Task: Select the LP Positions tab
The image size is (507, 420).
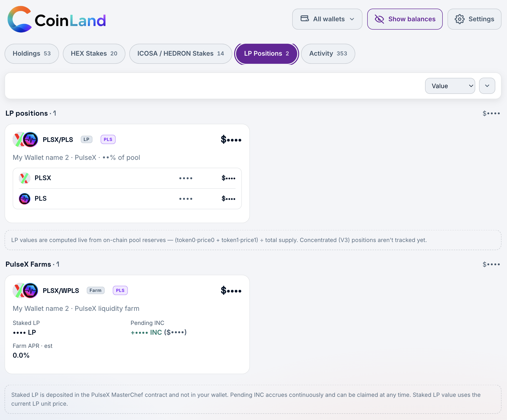Action: click(x=267, y=54)
